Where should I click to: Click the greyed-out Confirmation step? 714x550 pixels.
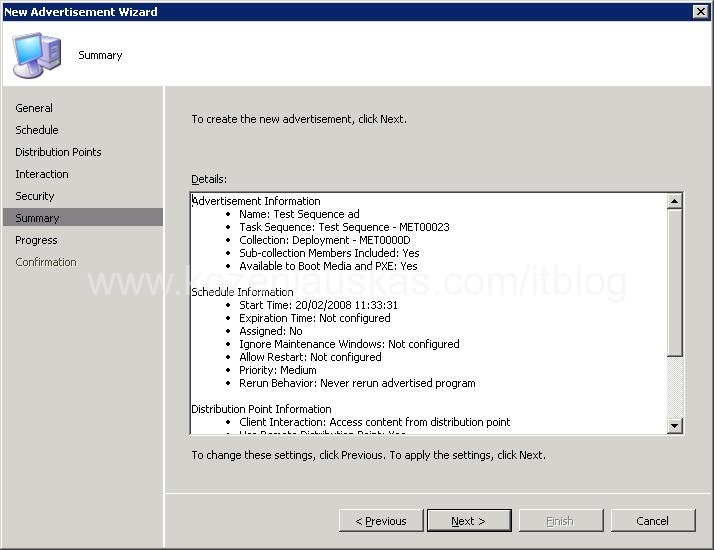[46, 262]
